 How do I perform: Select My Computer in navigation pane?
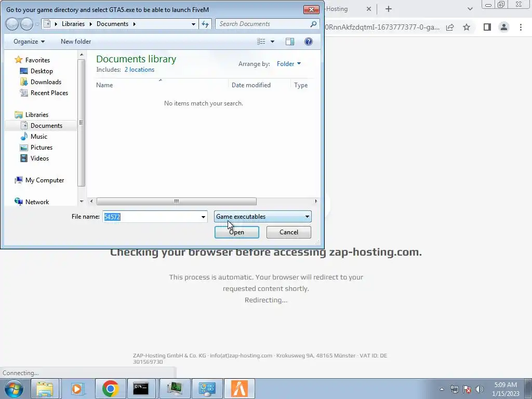(x=45, y=180)
